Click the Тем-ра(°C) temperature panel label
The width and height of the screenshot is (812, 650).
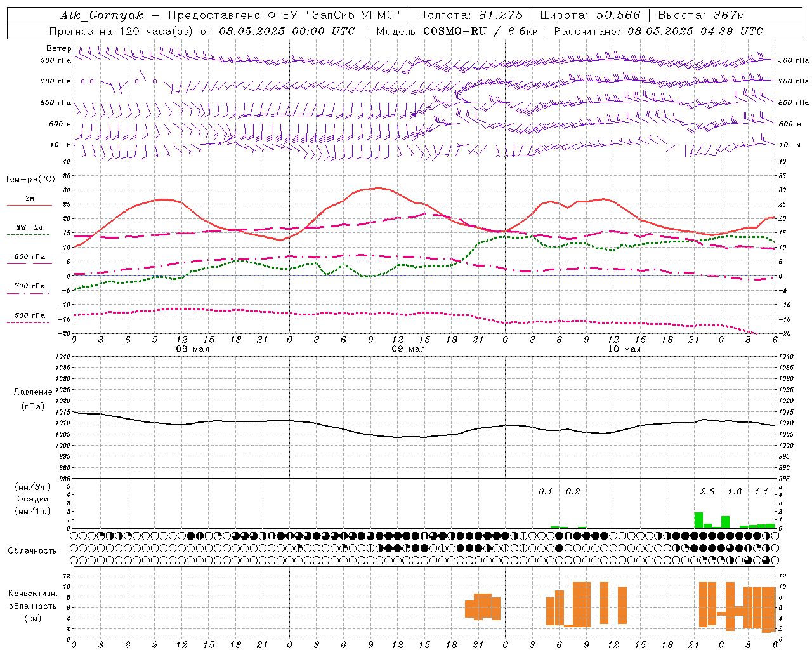[x=30, y=180]
